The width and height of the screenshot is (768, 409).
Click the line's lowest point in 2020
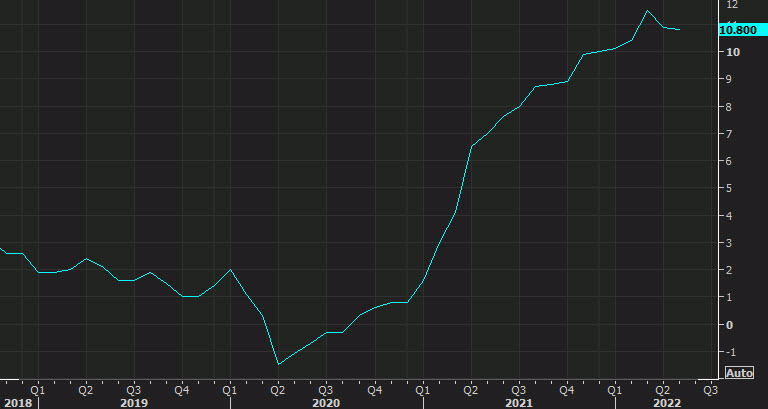tap(278, 364)
